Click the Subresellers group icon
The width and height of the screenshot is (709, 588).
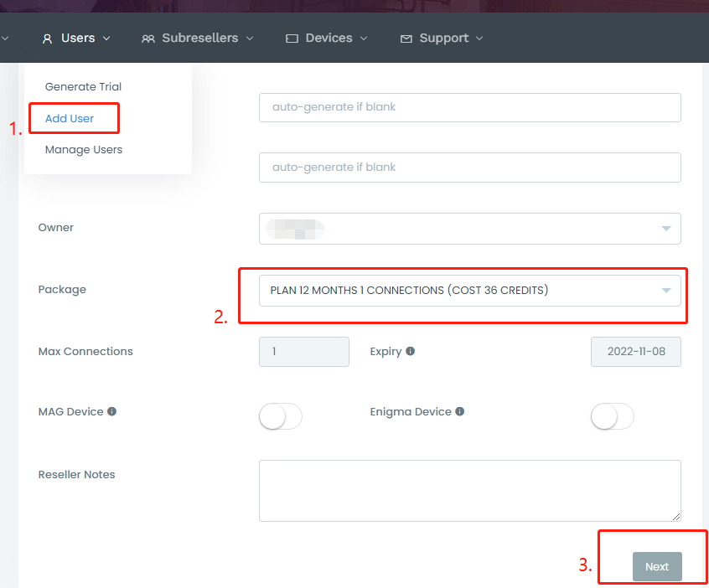(x=148, y=39)
